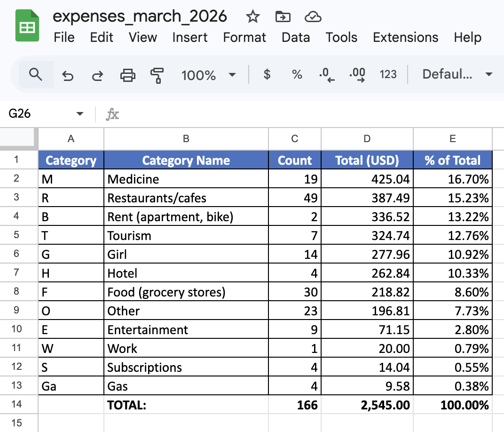This screenshot has height=432, width=504.
Task: Open the 100% zoom dropdown
Action: (x=208, y=75)
